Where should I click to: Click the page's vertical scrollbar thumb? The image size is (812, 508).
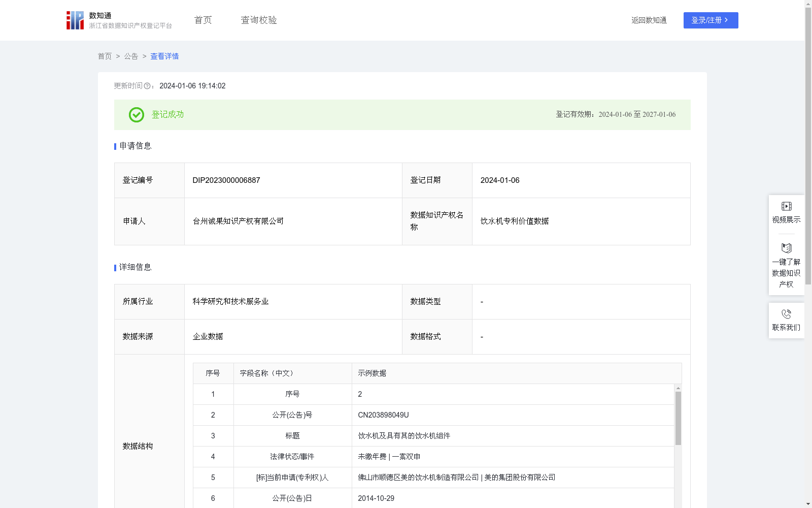[808, 146]
